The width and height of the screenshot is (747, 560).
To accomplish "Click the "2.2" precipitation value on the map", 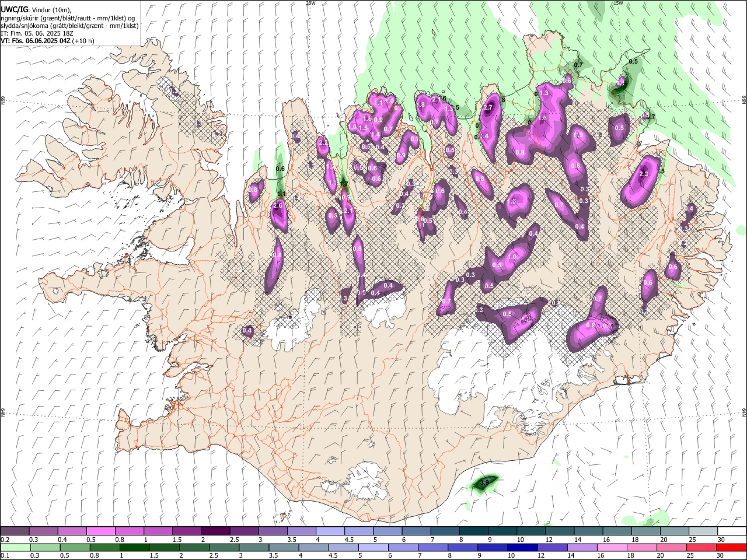I will coord(323,143).
